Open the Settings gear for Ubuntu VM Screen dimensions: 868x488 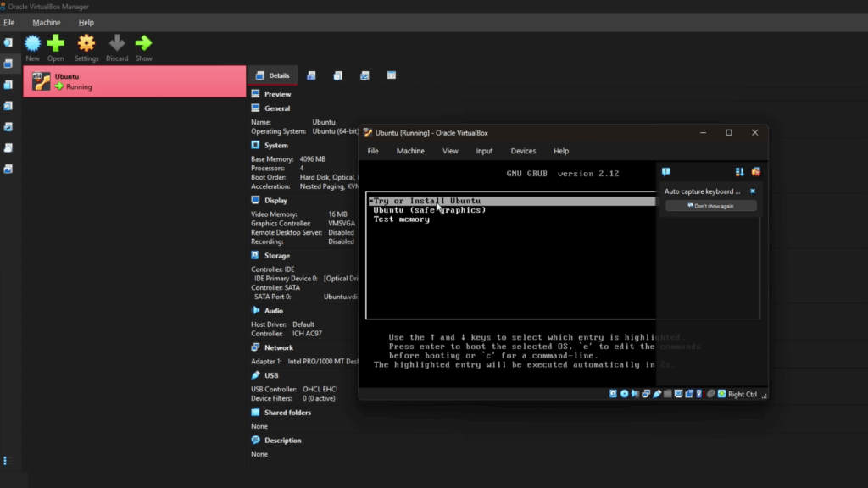86,42
